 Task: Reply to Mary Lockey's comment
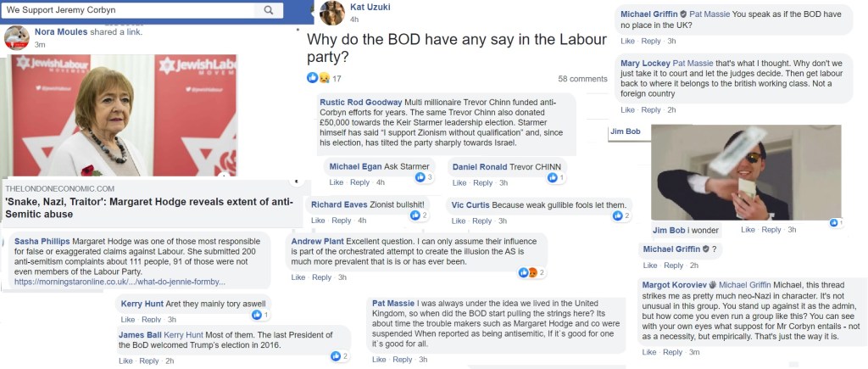click(651, 109)
